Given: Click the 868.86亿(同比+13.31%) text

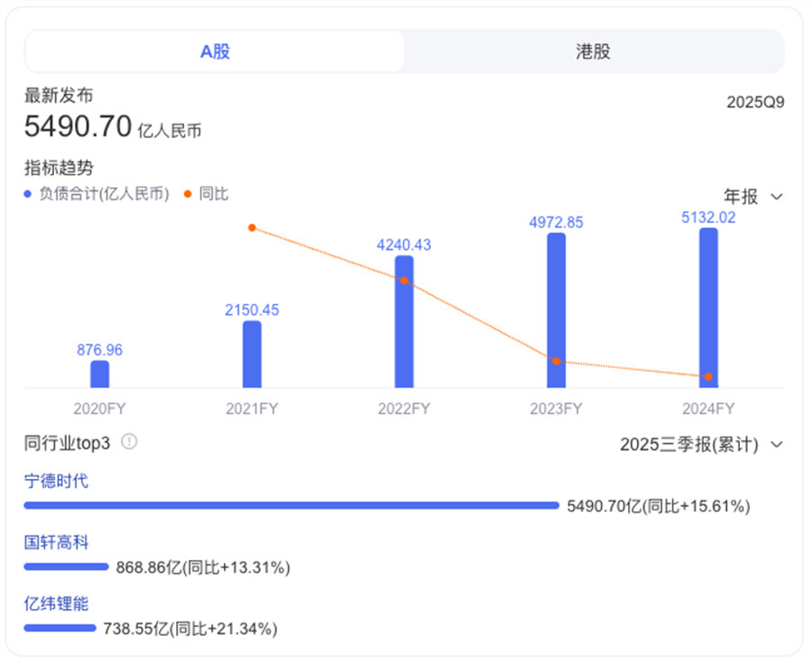Looking at the screenshot, I should 203,567.
